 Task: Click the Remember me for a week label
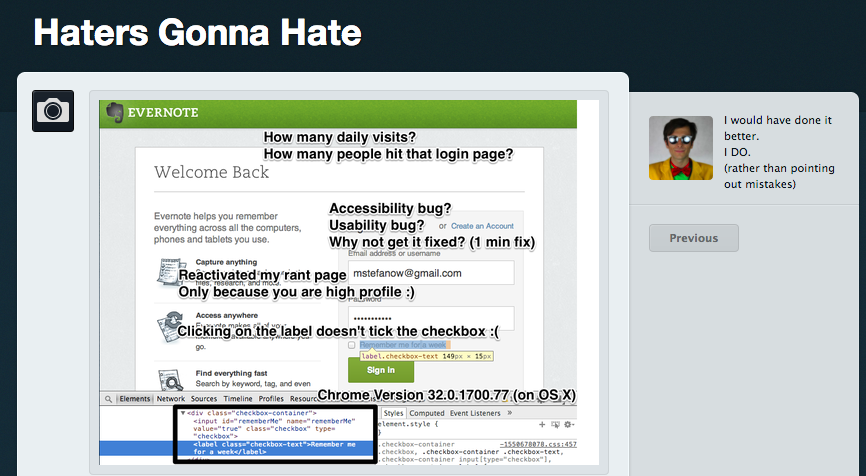(x=403, y=345)
